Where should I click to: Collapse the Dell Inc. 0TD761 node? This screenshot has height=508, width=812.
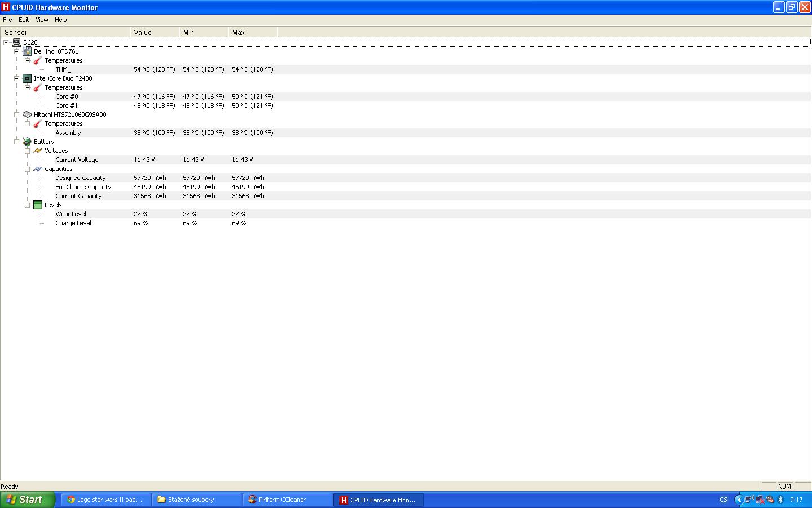coord(16,51)
